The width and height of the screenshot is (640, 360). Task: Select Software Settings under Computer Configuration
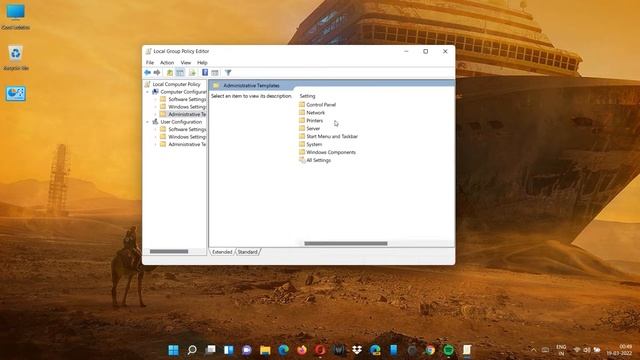pos(187,99)
